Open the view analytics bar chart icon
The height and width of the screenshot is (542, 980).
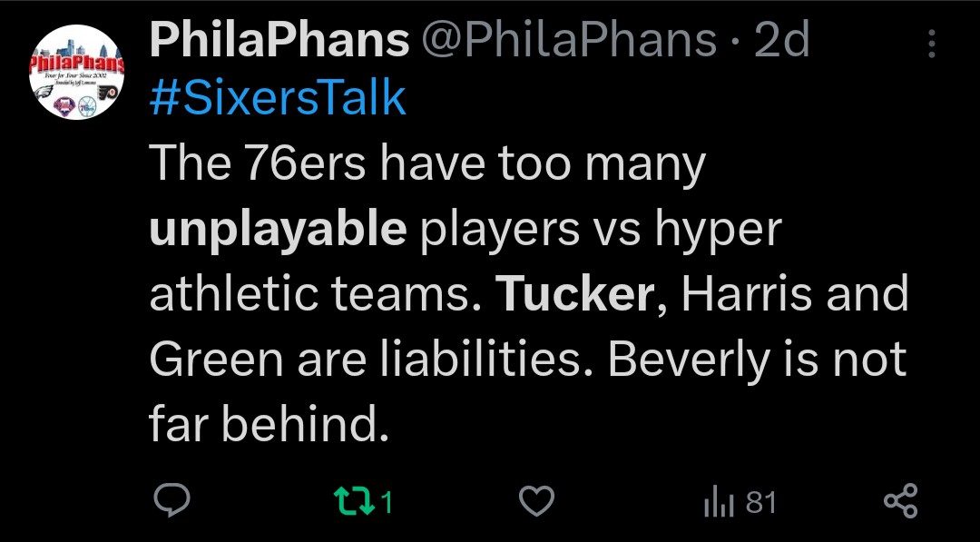717,501
